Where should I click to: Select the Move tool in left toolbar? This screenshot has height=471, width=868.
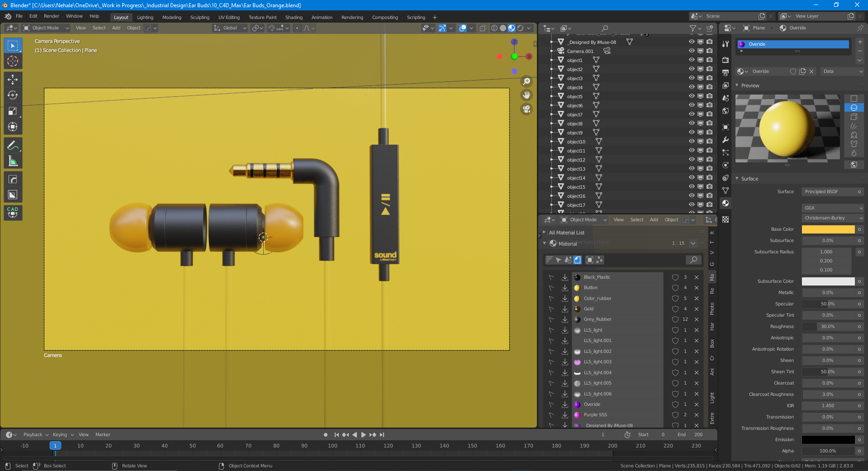coord(13,80)
